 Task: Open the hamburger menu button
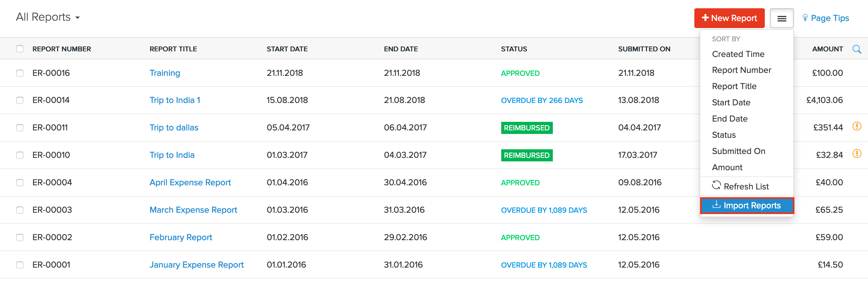pos(781,19)
